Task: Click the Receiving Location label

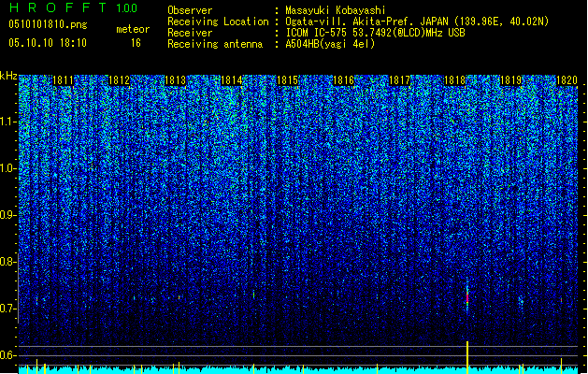Action: [x=218, y=22]
